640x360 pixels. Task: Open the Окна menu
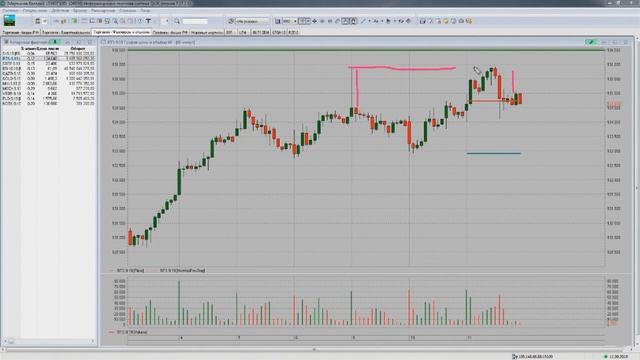(145, 11)
